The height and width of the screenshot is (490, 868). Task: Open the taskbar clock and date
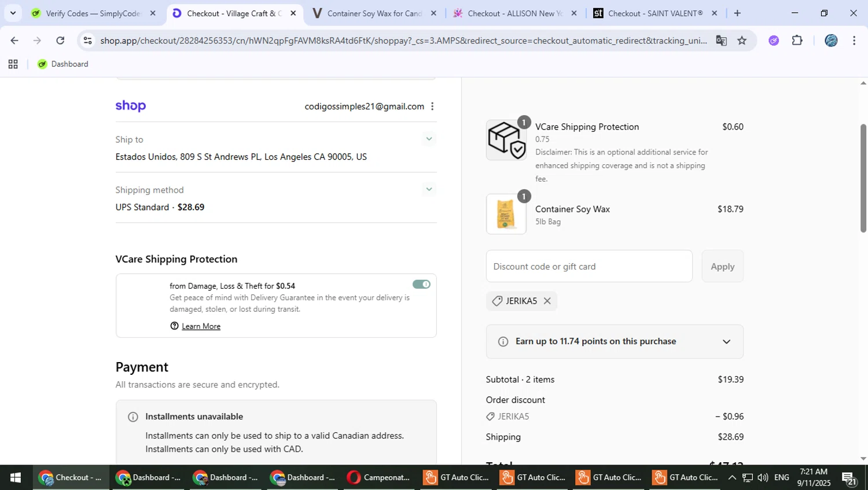[x=814, y=477]
